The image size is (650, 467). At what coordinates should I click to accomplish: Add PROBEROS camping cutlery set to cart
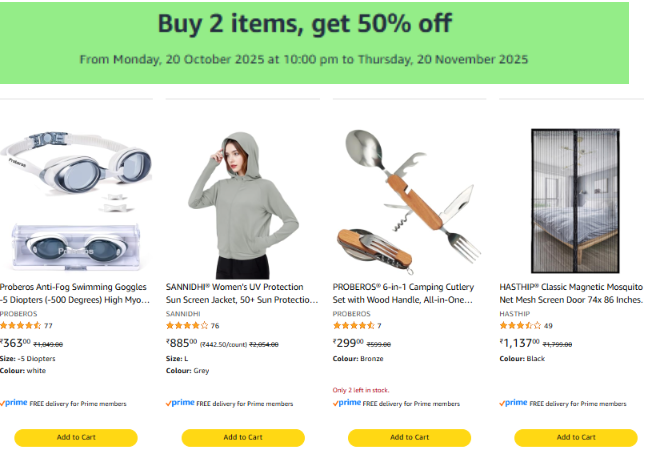(409, 437)
